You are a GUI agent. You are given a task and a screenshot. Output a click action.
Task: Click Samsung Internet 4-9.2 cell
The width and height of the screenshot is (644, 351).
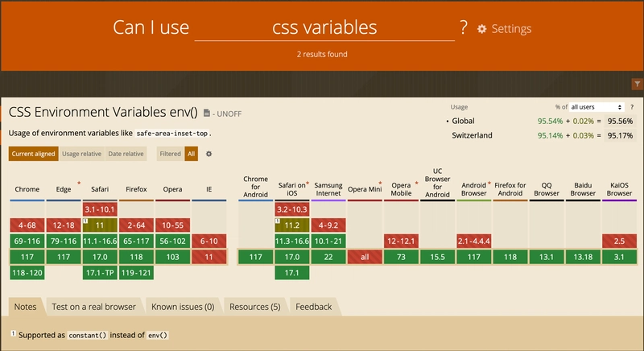tap(328, 225)
